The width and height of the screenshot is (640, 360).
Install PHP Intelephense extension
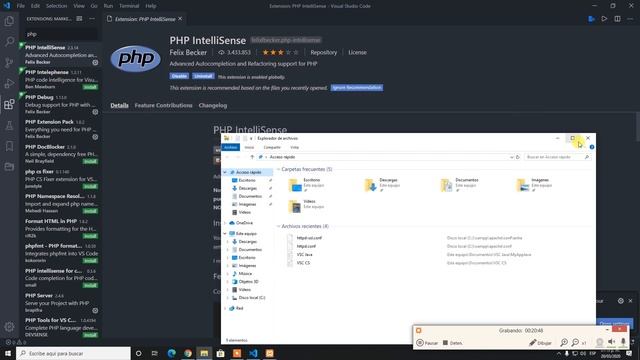(90, 87)
